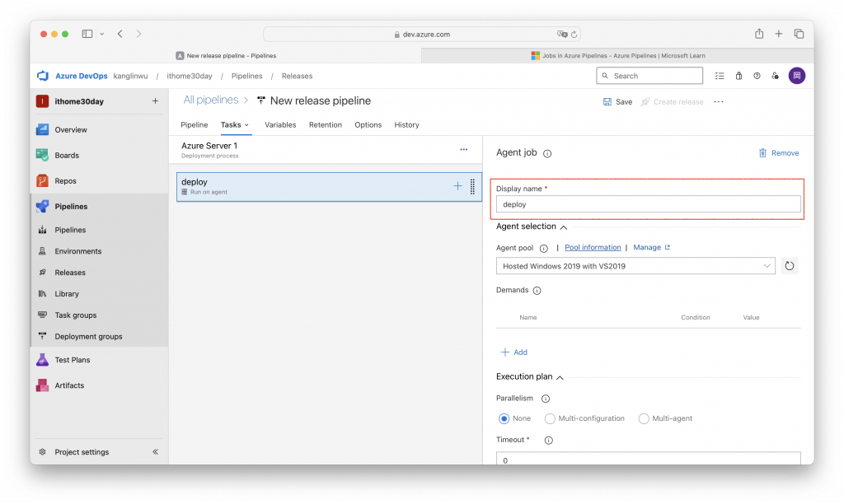Switch to the Microsoft Learn browser tab
Image resolution: width=844 pixels, height=504 pixels.
click(618, 55)
